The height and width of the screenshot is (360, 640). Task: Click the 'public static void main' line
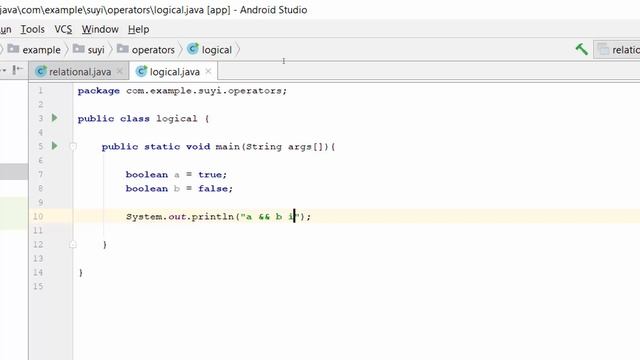click(x=218, y=147)
